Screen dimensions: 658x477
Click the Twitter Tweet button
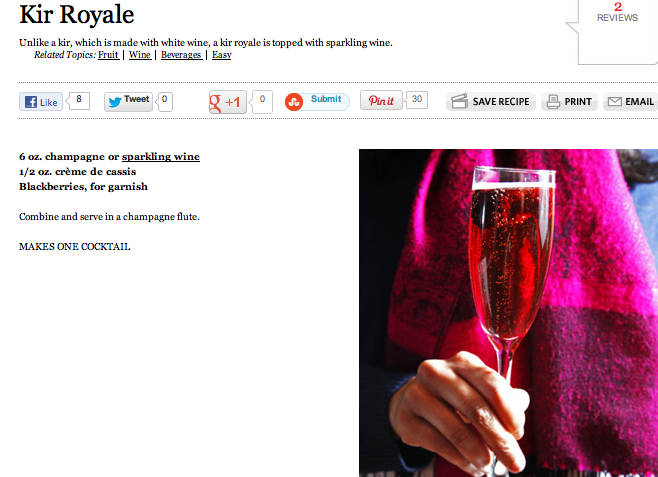click(128, 102)
